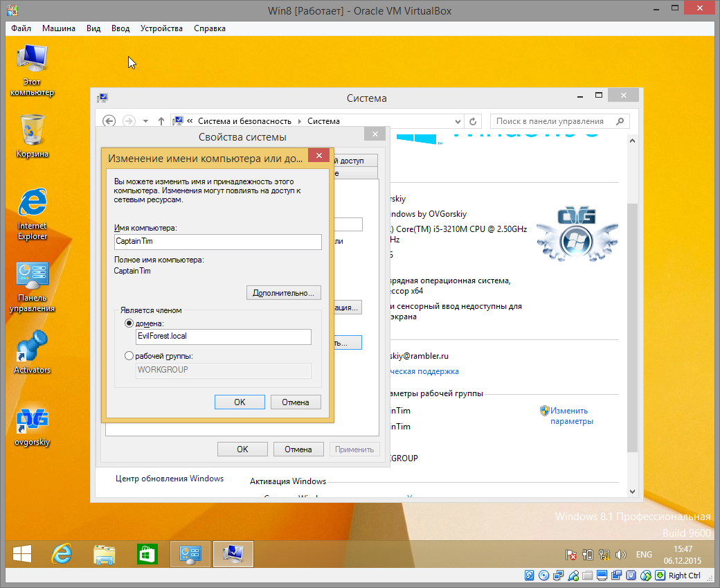Image resolution: width=720 pixels, height=588 pixels.
Task: Select the Internet Explorer desktop shortcut
Action: (32, 213)
